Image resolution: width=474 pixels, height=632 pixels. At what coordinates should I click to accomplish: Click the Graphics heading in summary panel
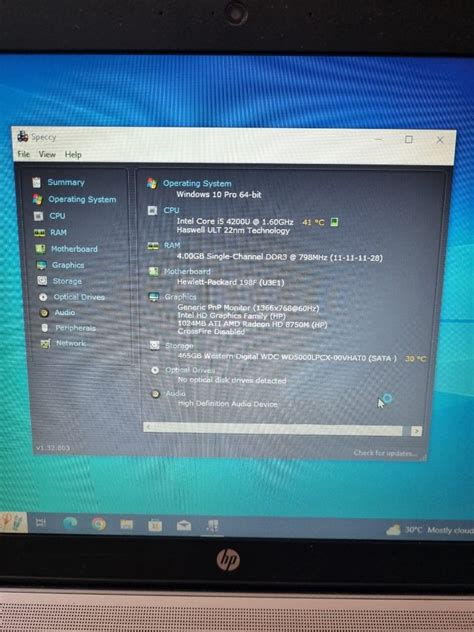pos(180,297)
